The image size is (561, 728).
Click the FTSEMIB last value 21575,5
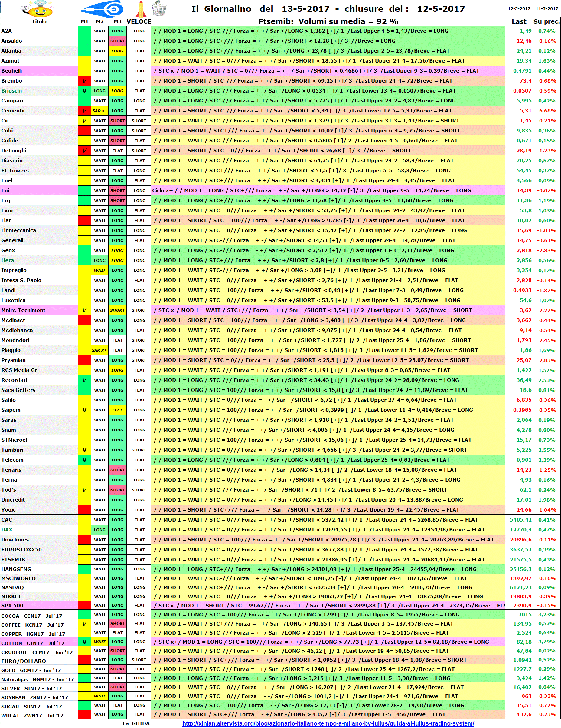click(521, 560)
